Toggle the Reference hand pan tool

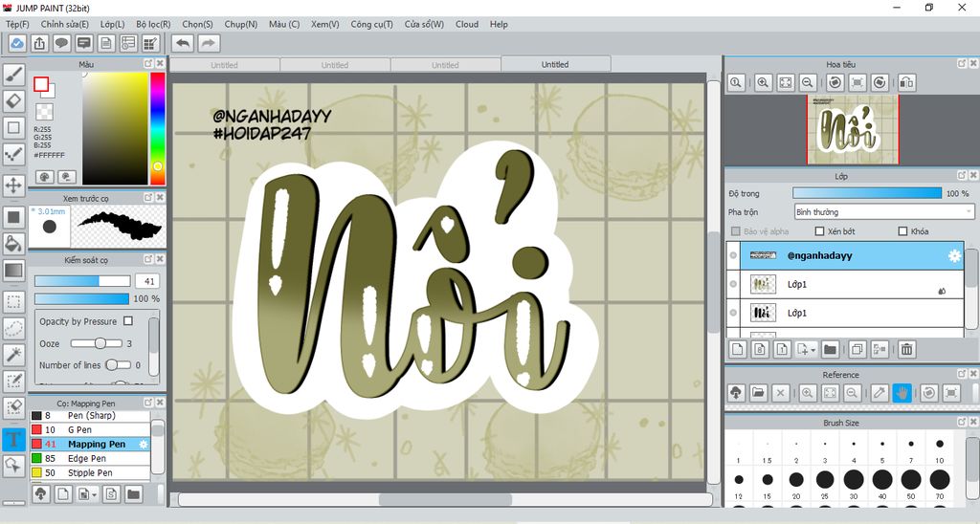pos(902,393)
